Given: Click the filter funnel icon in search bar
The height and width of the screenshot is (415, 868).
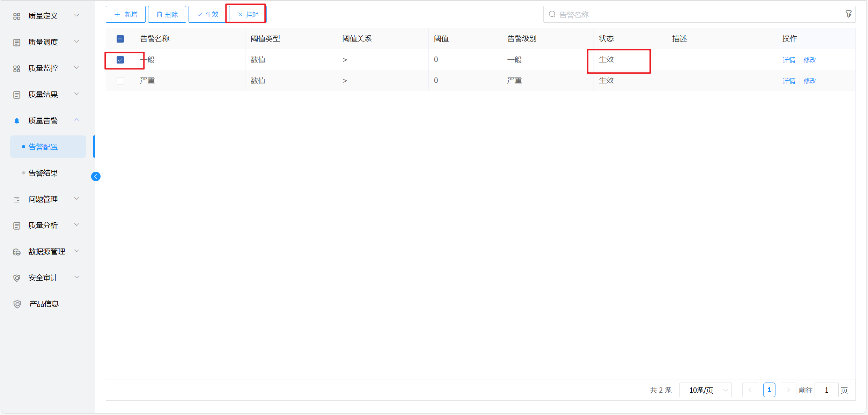Looking at the screenshot, I should click(x=848, y=14).
